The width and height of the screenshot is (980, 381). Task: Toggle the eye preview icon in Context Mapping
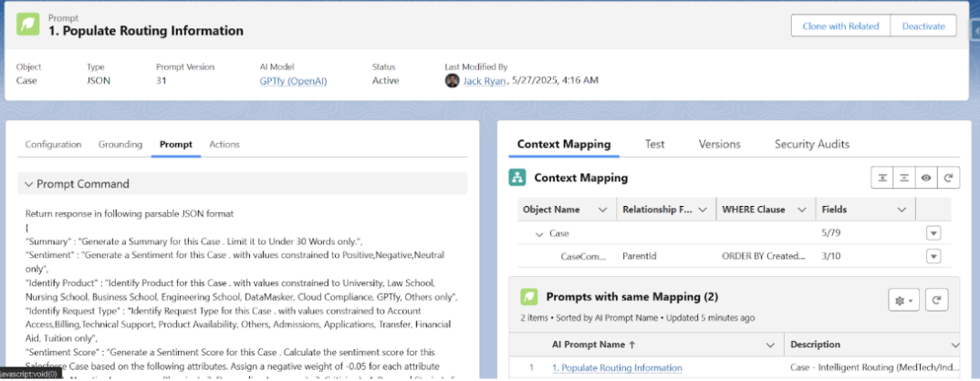coord(926,178)
